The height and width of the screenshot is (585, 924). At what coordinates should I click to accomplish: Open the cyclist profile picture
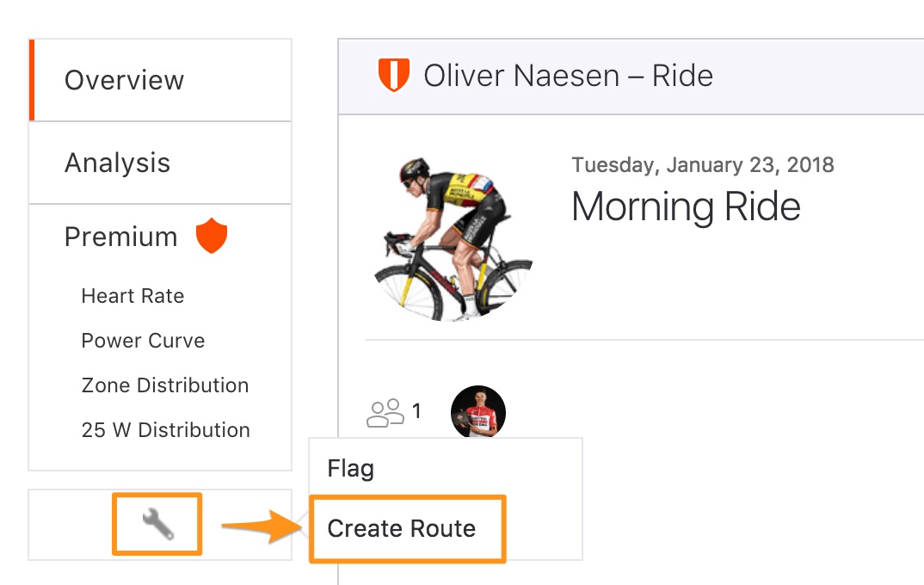tap(453, 239)
